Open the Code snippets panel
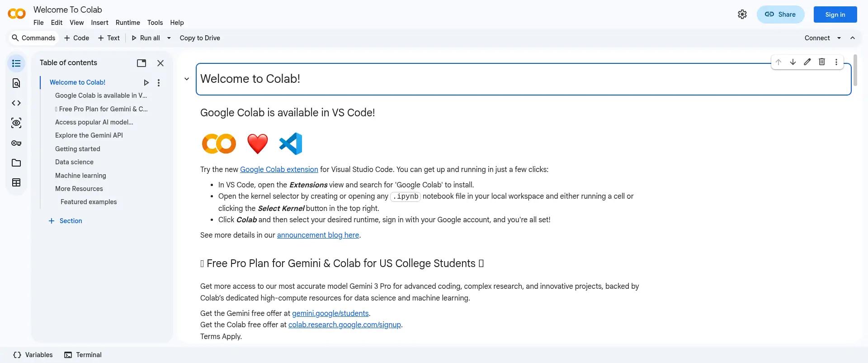This screenshot has width=868, height=363. [x=16, y=103]
